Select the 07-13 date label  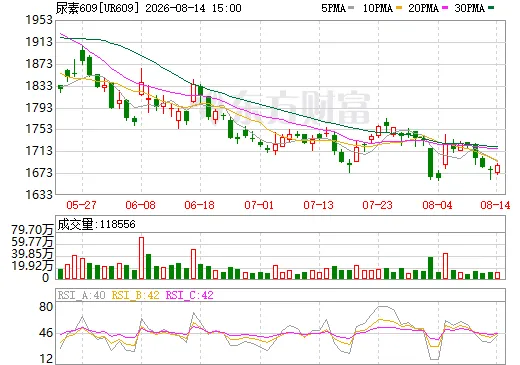pyautogui.click(x=318, y=205)
